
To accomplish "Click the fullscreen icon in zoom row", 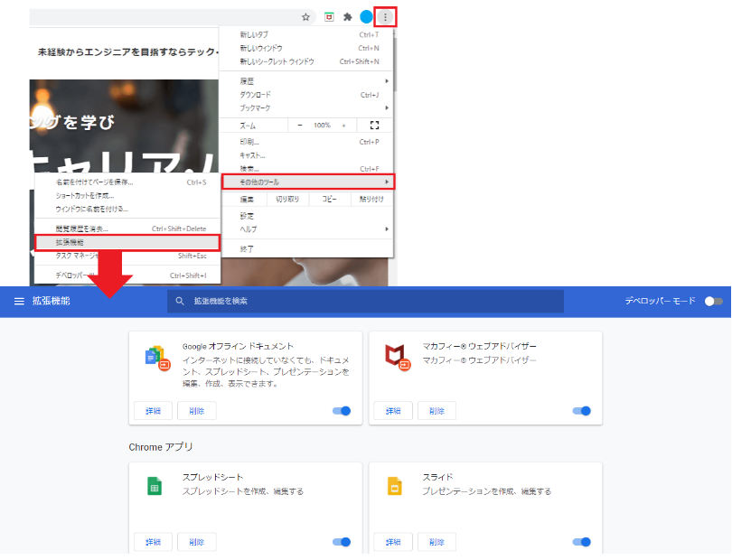I will (374, 125).
